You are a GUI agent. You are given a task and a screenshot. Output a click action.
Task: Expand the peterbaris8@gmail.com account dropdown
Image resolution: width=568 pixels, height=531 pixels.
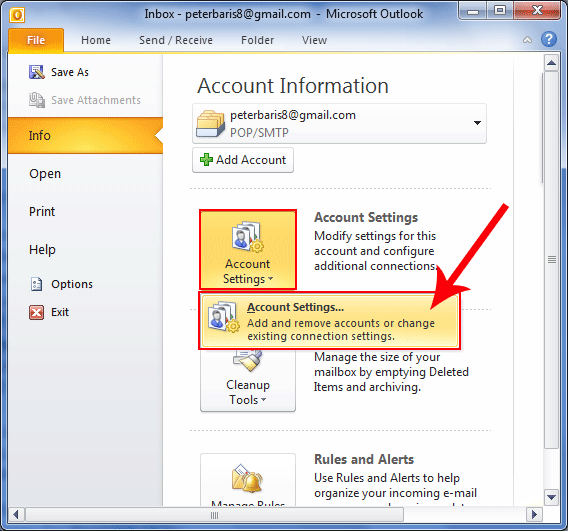pos(477,123)
